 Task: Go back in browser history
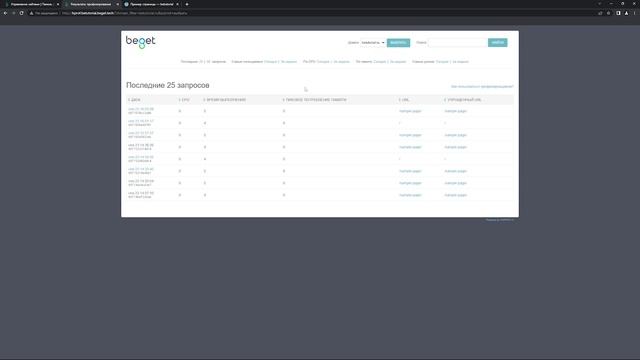[x=5, y=13]
